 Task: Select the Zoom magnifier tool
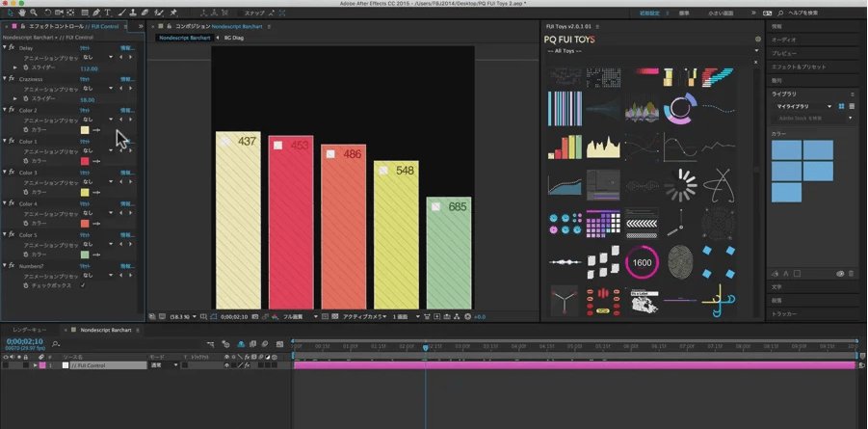pos(34,13)
